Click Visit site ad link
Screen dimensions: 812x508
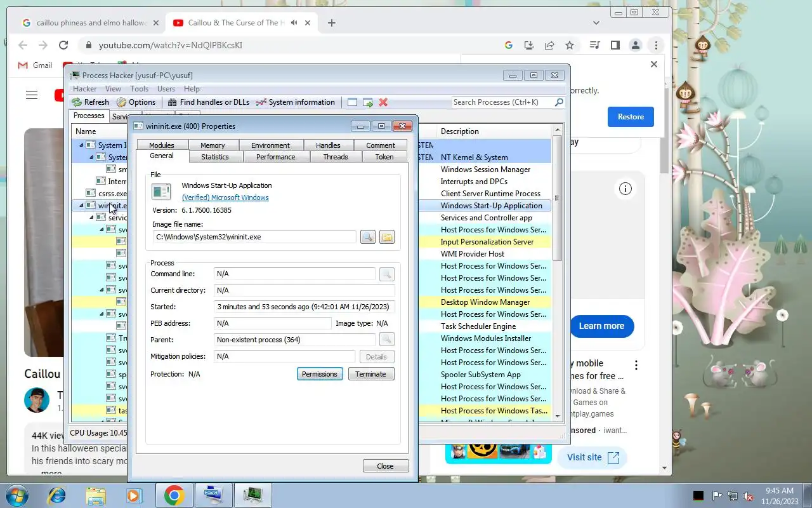pyautogui.click(x=593, y=457)
